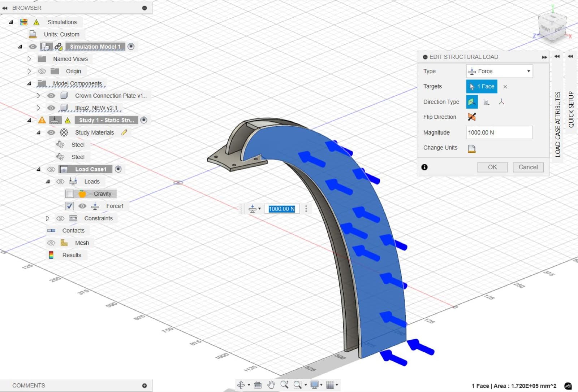This screenshot has width=578, height=392.
Task: Click OK to confirm structural load
Action: coord(492,167)
